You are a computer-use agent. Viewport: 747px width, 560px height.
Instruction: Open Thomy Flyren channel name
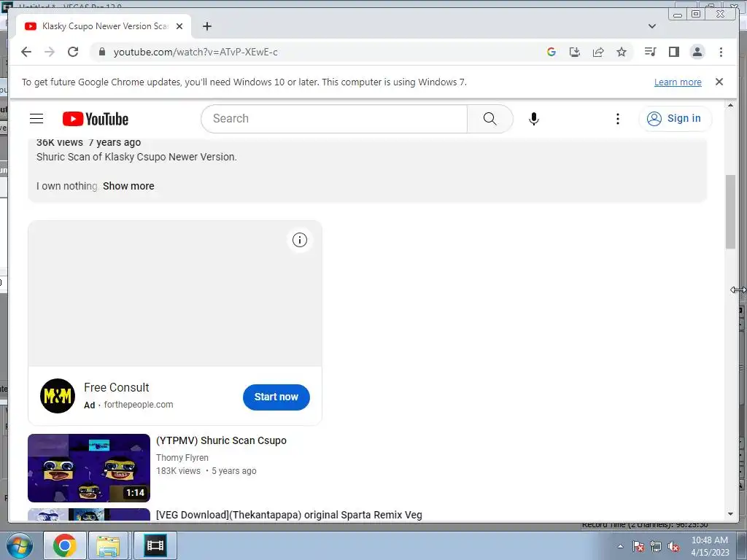(182, 458)
